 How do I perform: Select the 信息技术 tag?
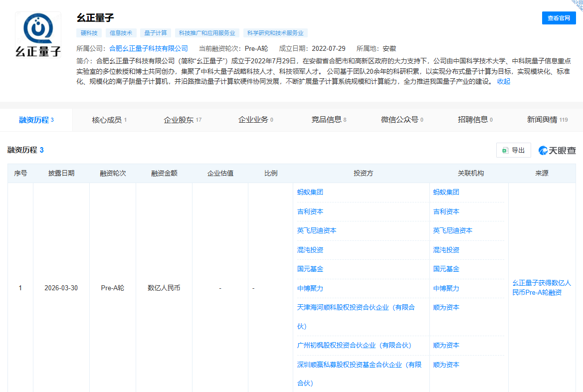[121, 33]
